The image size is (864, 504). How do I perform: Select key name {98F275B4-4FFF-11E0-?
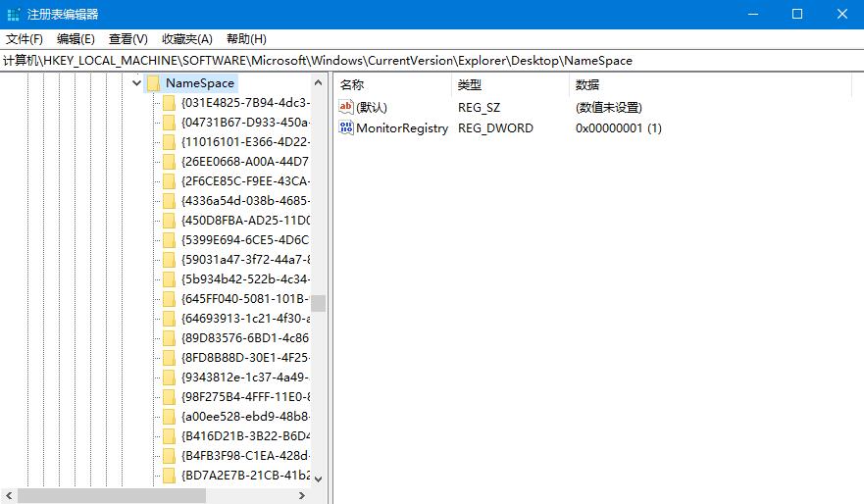click(x=246, y=396)
